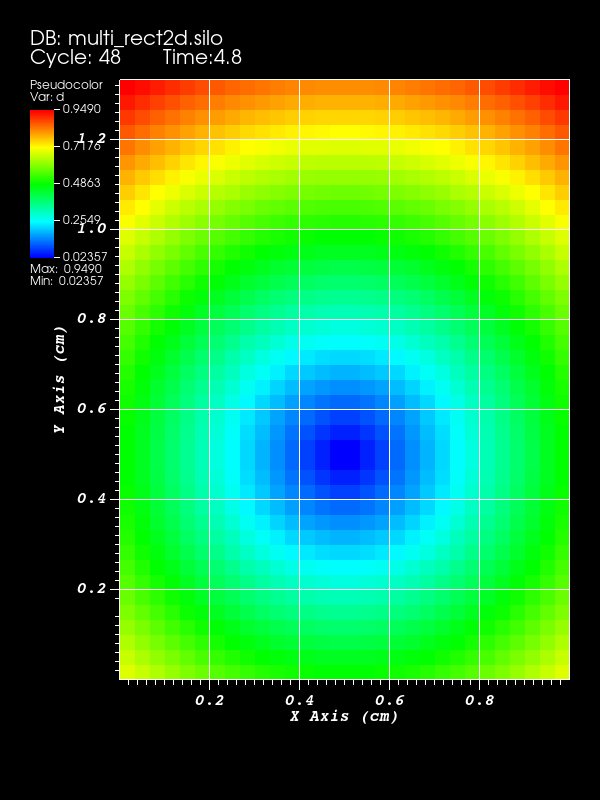The image size is (600, 800).
Task: Click the 0.6 tick label on the Y axis
Action: (x=92, y=408)
